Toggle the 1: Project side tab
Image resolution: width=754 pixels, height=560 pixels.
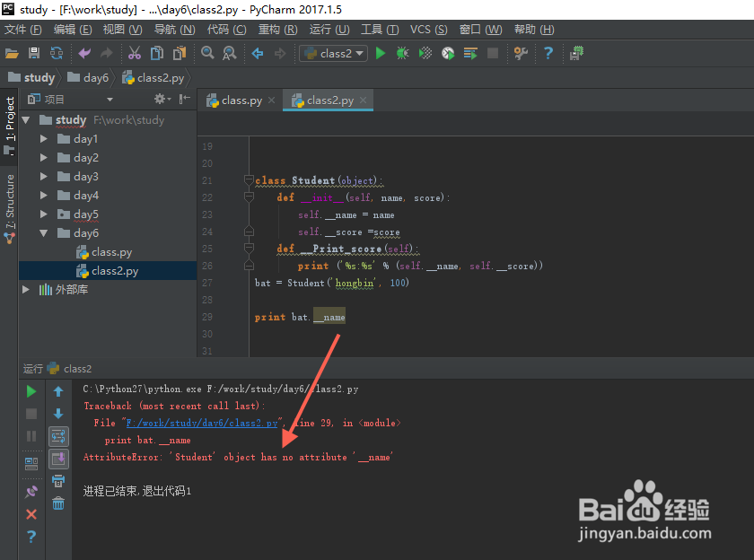tap(10, 126)
